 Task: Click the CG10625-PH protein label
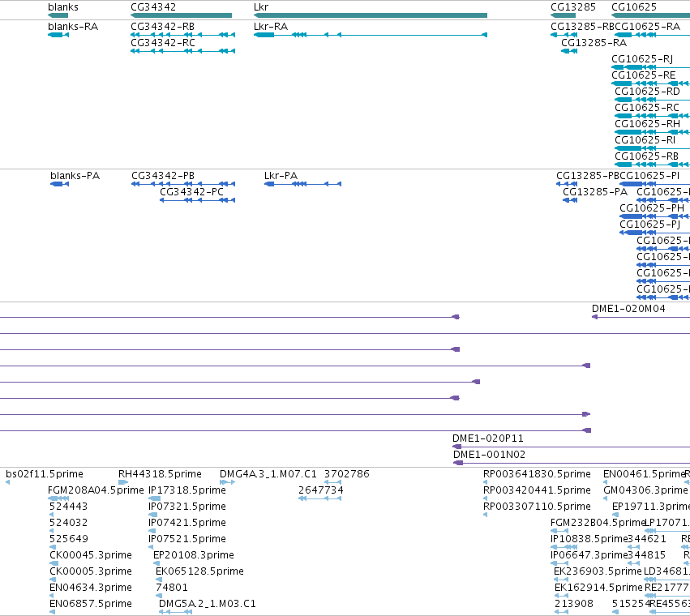(x=652, y=208)
